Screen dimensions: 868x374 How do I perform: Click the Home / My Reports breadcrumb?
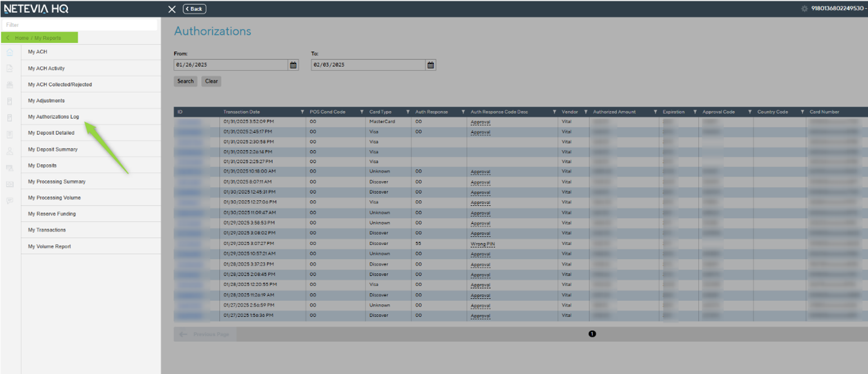[x=39, y=38]
